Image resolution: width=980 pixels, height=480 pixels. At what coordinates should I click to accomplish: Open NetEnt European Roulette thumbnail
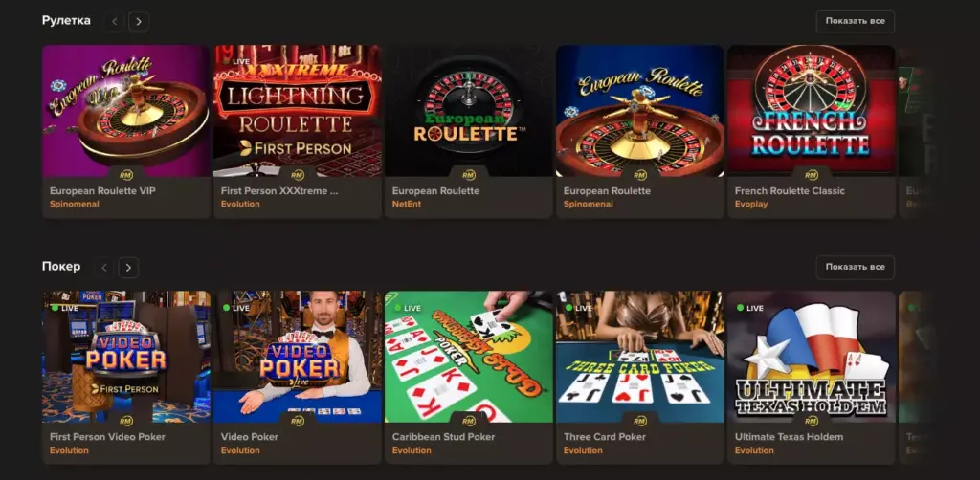tap(469, 111)
